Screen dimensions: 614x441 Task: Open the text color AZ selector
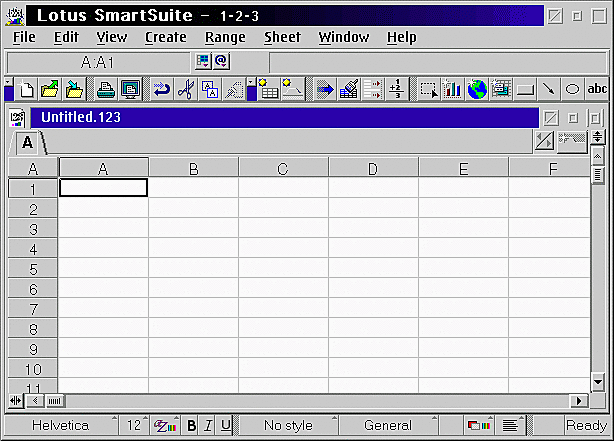(x=165, y=425)
